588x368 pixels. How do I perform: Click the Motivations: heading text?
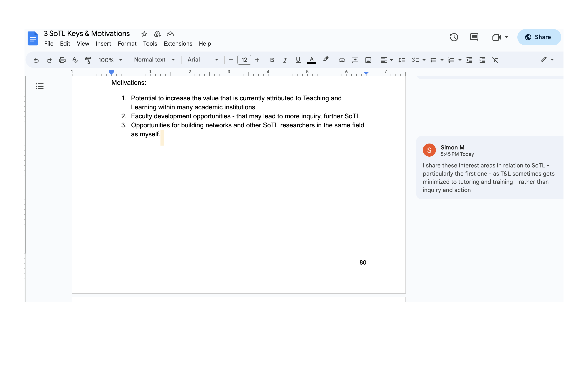[x=129, y=83]
